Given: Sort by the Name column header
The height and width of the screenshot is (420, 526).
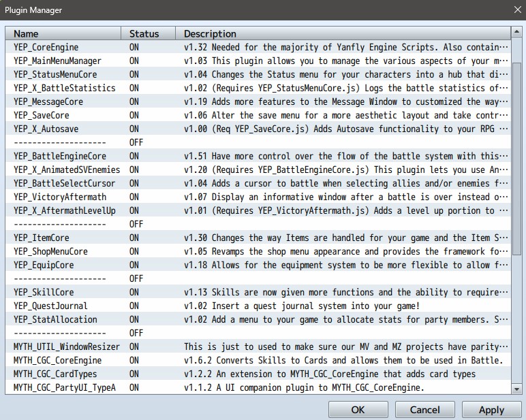Looking at the screenshot, I should [x=63, y=33].
